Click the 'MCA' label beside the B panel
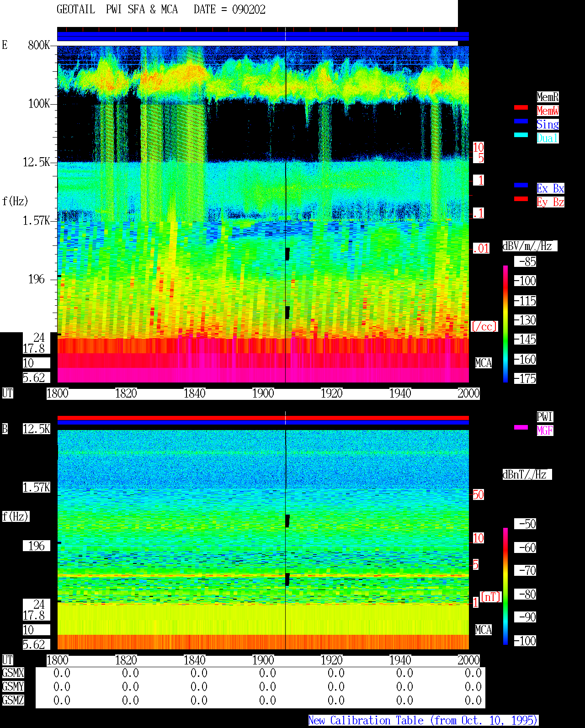 point(483,630)
